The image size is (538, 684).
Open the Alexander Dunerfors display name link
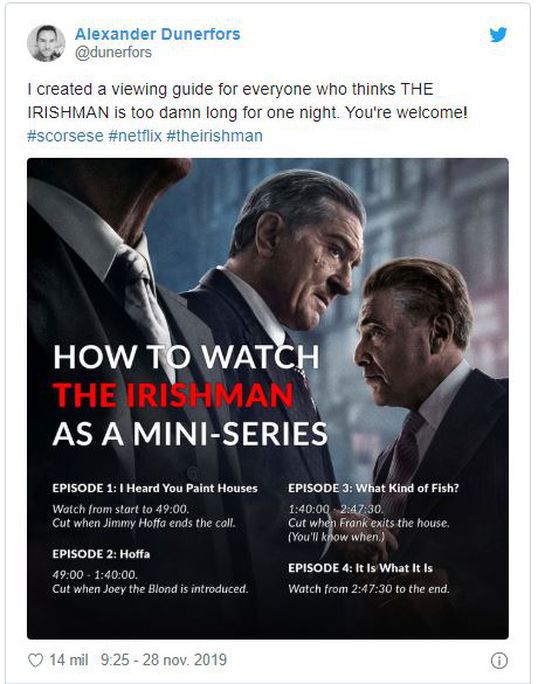pyautogui.click(x=158, y=34)
